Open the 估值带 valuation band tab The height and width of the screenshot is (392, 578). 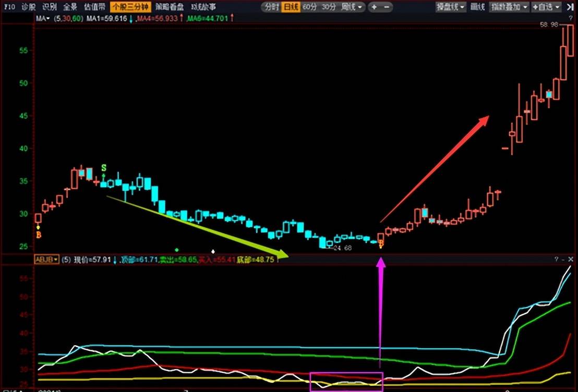point(94,7)
